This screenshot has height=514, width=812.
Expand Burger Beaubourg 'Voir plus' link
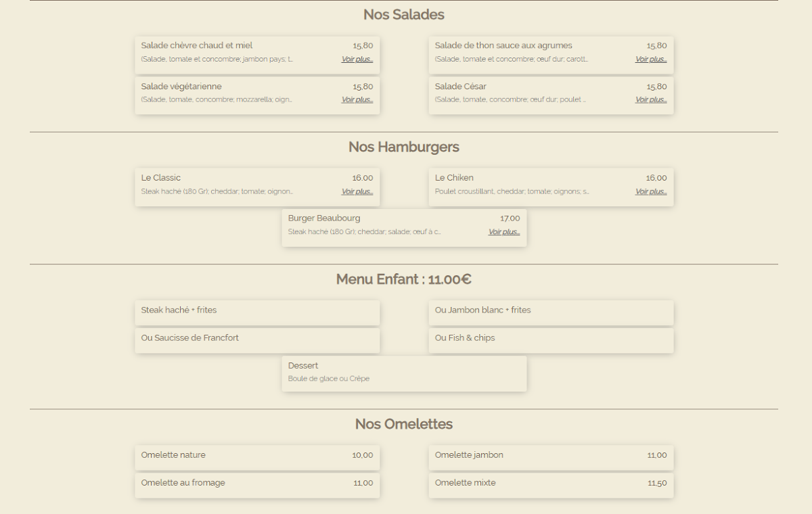503,232
